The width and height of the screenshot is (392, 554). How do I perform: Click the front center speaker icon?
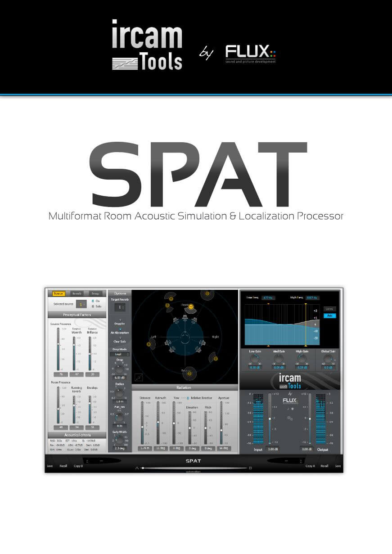pos(185,318)
